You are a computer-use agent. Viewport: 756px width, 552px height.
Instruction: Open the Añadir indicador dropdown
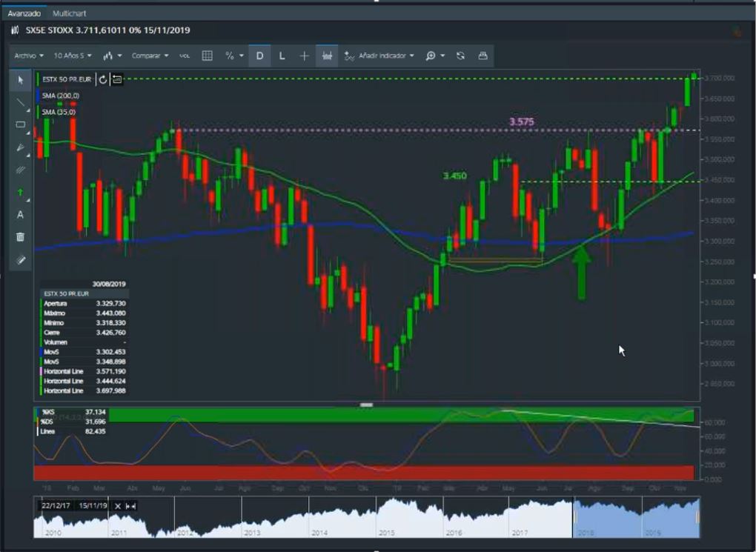[x=379, y=56]
